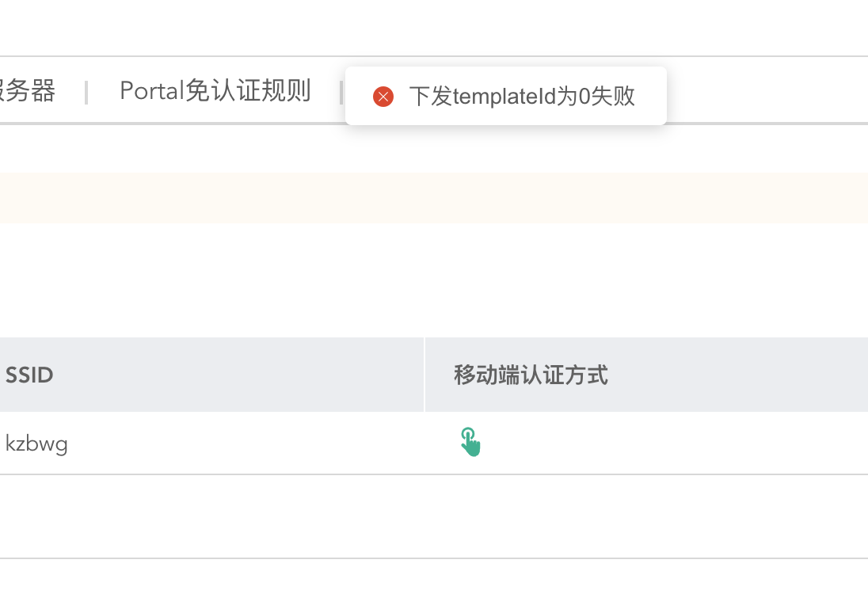Select the kzbwg SSID cell
868x594 pixels.
[x=36, y=444]
